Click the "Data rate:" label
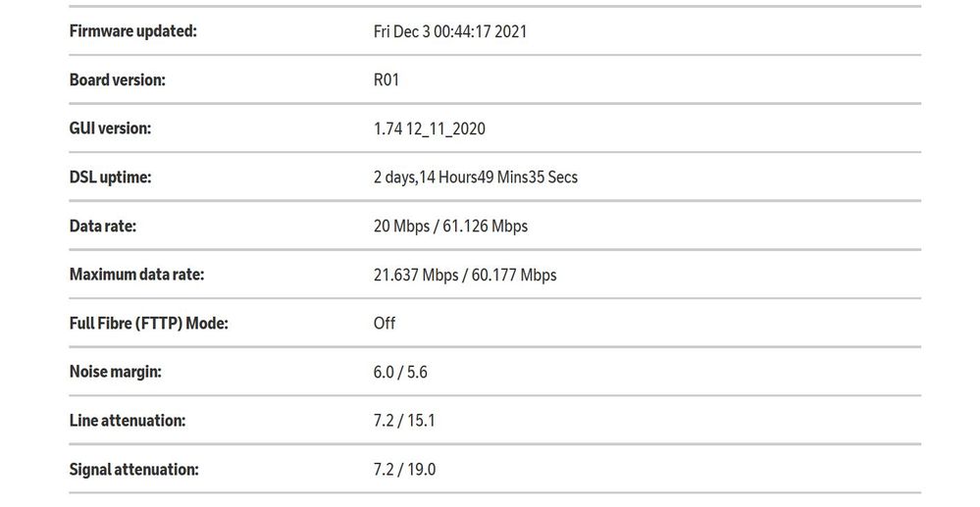980x507 pixels. tap(102, 227)
